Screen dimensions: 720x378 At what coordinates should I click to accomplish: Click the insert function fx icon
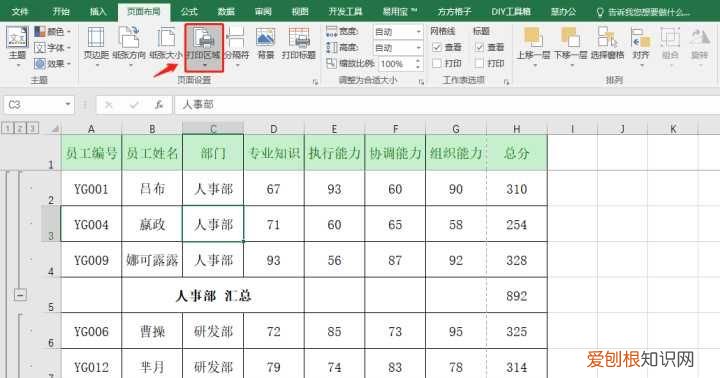(x=159, y=105)
